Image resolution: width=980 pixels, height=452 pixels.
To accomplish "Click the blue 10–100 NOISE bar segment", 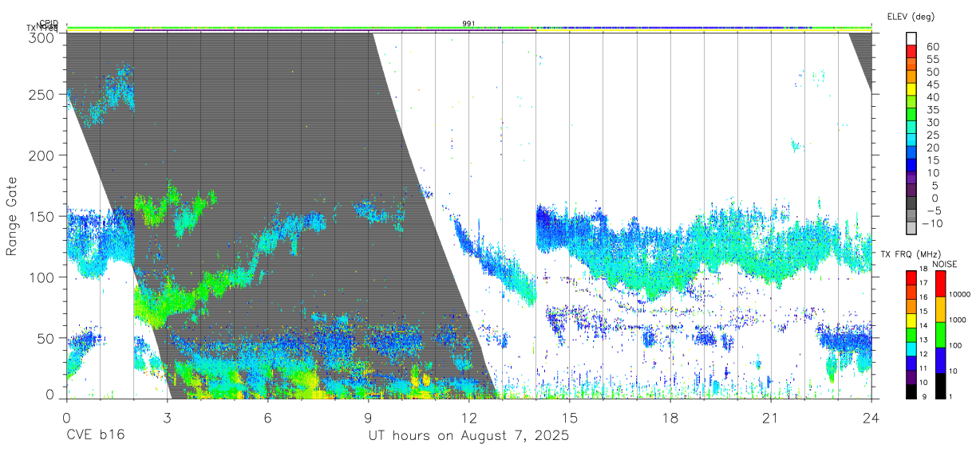I will click(940, 360).
